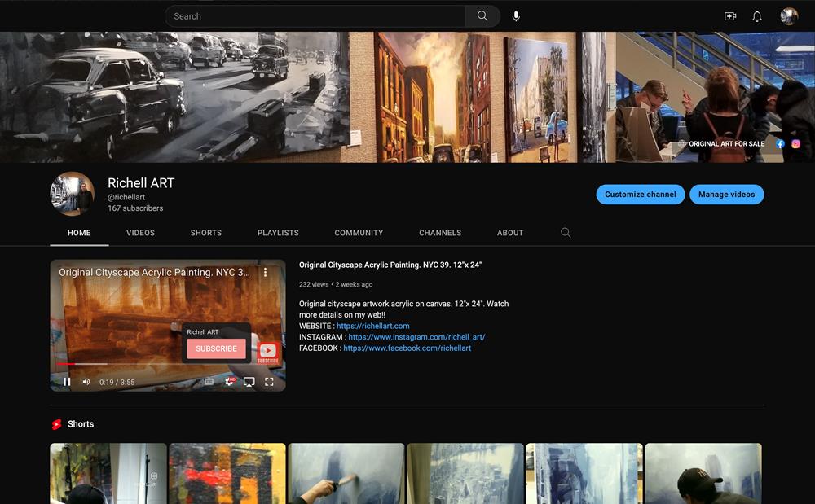Open the Facebook icon on the banner
815x504 pixels.
tap(780, 144)
